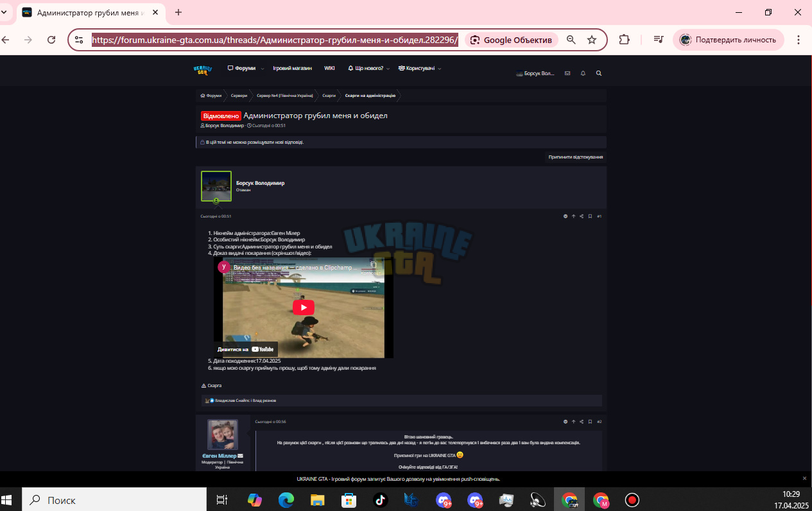Image resolution: width=812 pixels, height=511 pixels.
Task: Click the Скарга report link
Action: coord(212,386)
